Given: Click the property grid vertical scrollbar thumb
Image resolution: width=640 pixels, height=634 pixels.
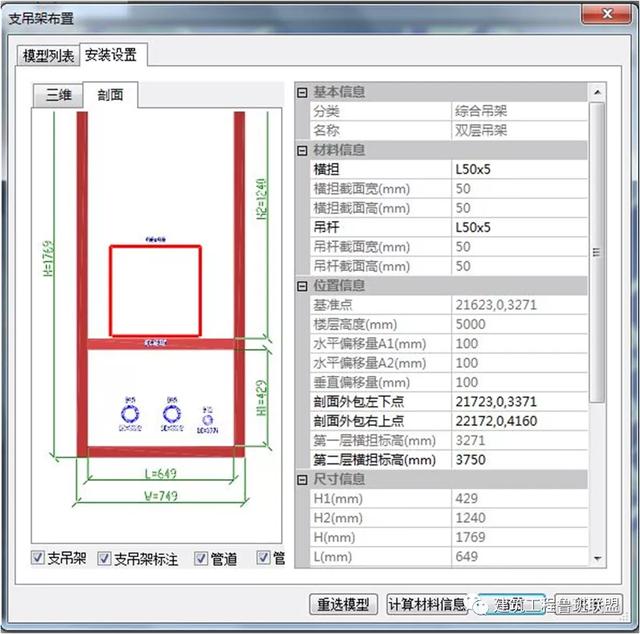Looking at the screenshot, I should coord(597,250).
